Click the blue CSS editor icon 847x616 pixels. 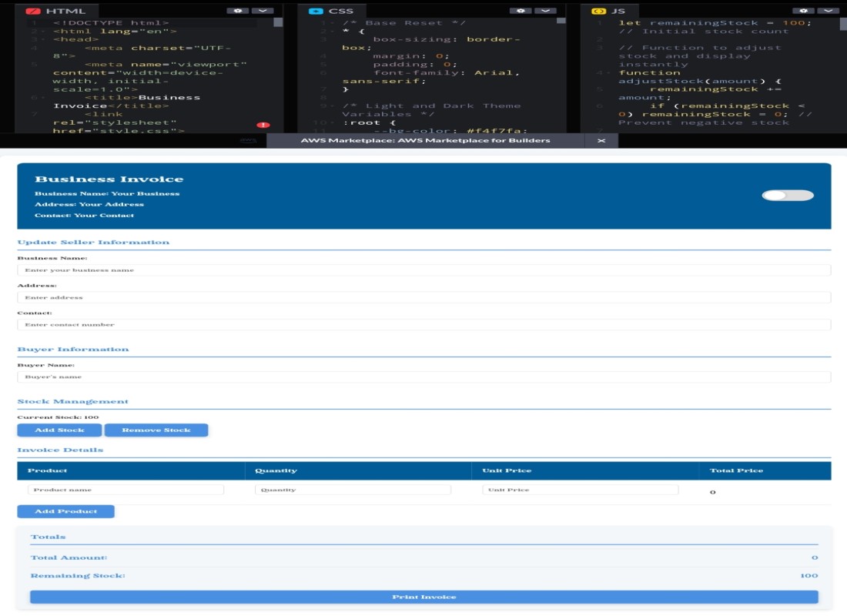point(316,11)
